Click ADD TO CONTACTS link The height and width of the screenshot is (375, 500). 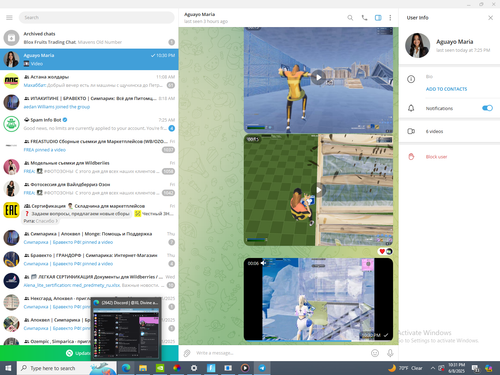(446, 89)
